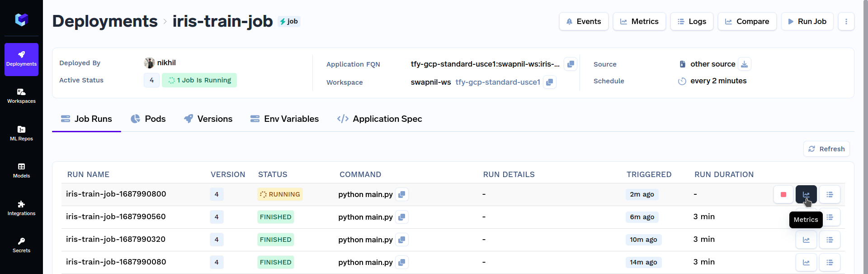
Task: Open the three-dot more options menu
Action: [846, 21]
